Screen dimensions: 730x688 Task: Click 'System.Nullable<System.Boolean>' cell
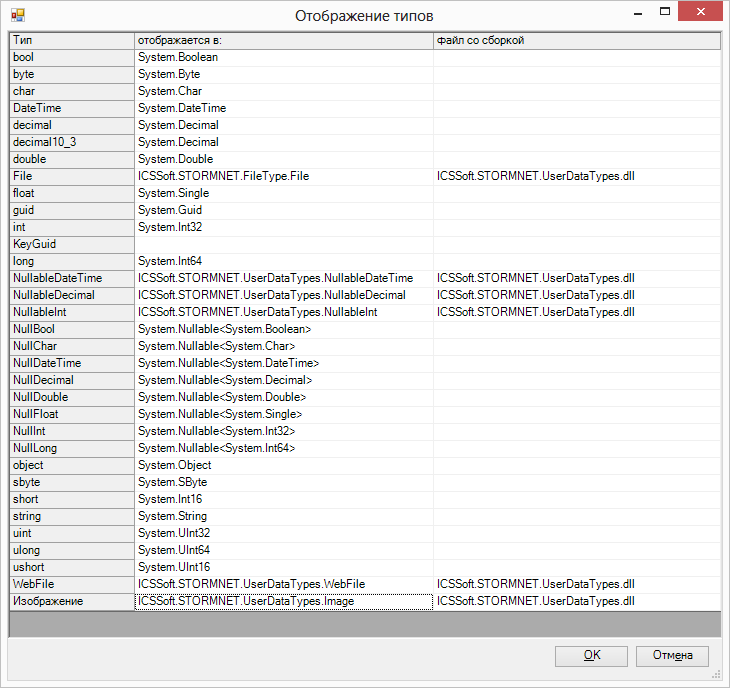point(284,329)
